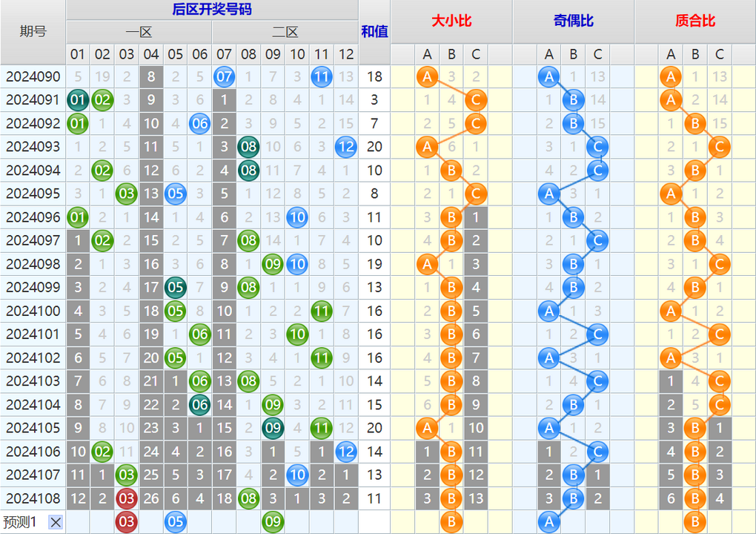
Task: Click gray cell 13 in 大小比 row 2024108
Action: (476, 498)
